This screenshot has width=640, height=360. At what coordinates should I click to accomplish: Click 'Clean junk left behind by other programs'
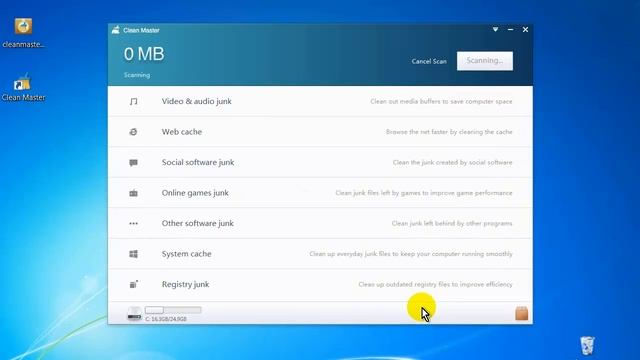click(452, 223)
